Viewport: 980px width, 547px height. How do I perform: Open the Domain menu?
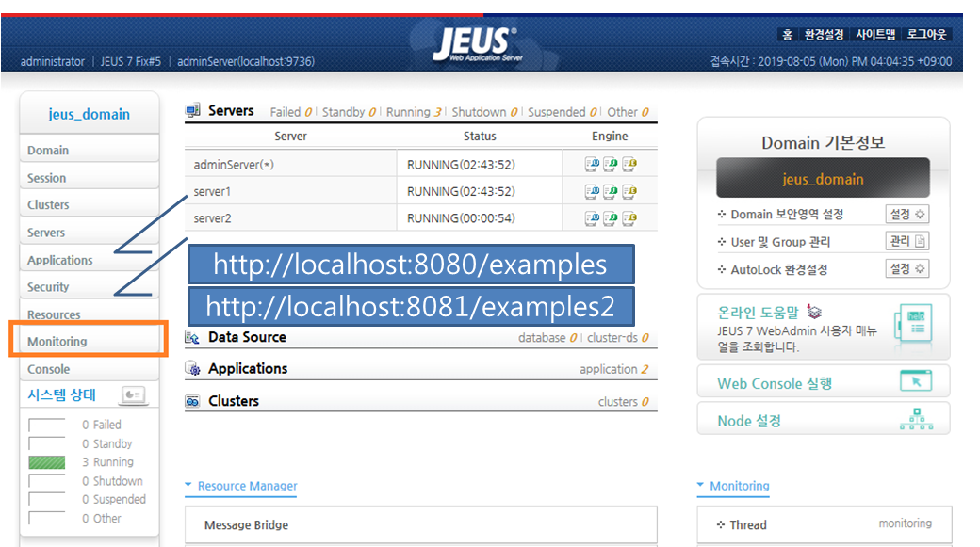pos(90,150)
